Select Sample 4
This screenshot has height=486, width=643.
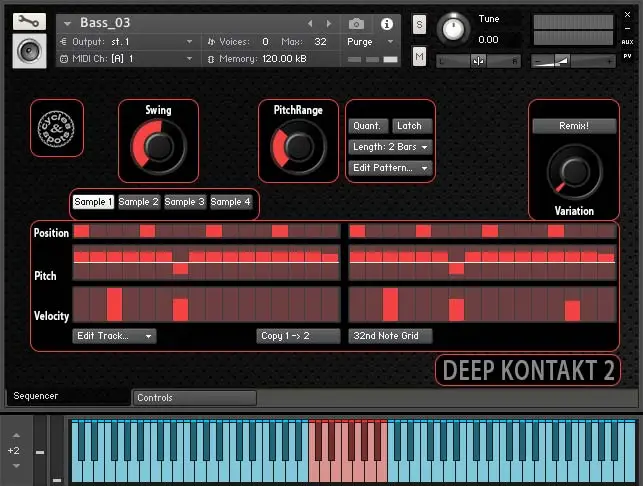point(230,202)
